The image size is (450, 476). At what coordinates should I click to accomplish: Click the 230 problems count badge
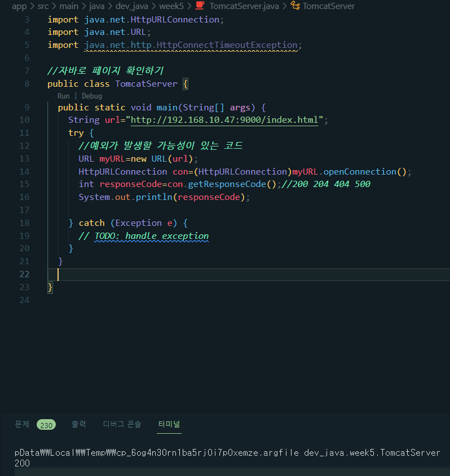[46, 425]
